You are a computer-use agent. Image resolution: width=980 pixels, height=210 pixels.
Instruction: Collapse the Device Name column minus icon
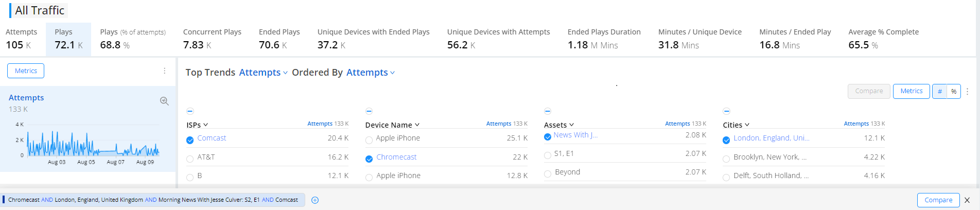[x=369, y=111]
